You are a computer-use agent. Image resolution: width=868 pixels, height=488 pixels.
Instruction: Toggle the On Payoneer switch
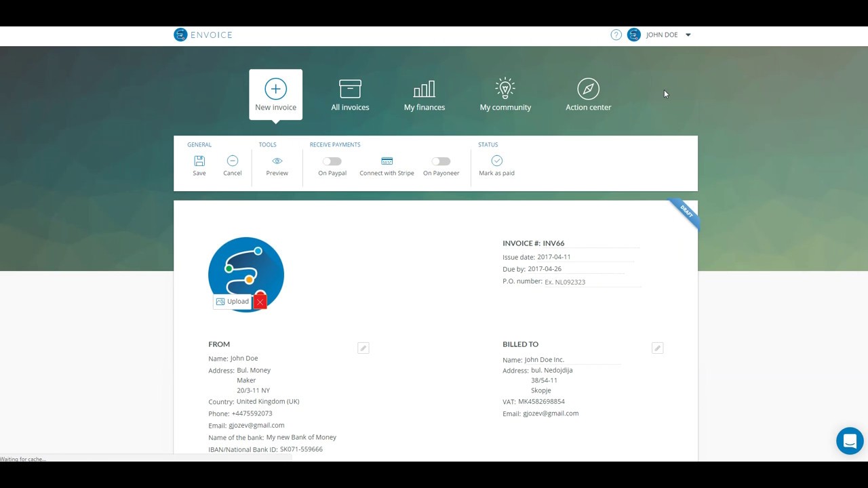pyautogui.click(x=441, y=161)
